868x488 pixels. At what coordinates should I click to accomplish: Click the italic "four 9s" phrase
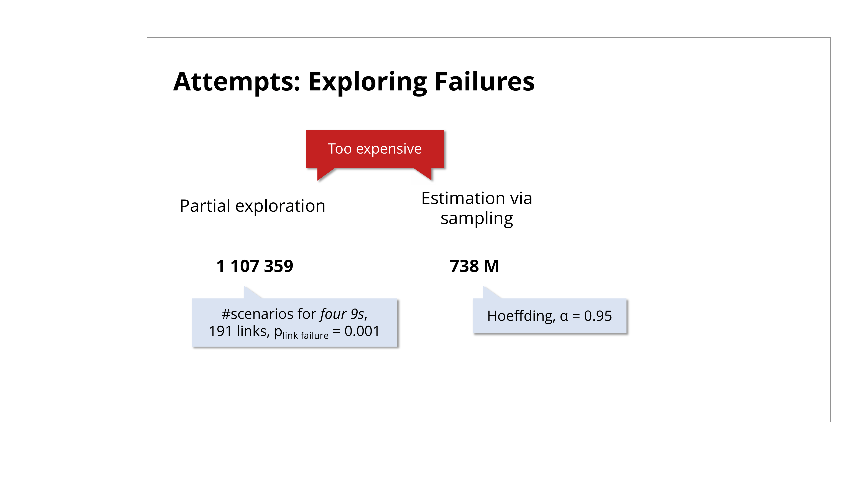tap(342, 314)
